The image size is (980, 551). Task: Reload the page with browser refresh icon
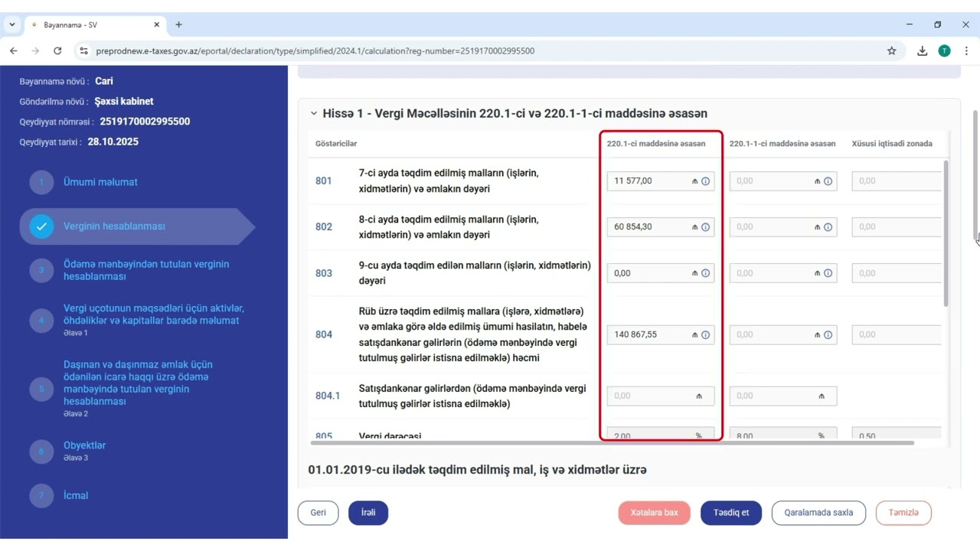pos(57,51)
